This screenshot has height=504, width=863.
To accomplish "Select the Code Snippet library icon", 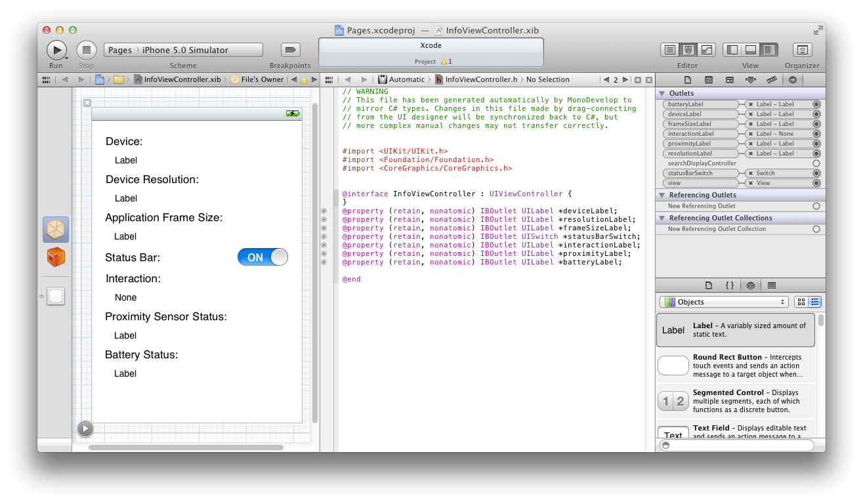I will pos(730,285).
